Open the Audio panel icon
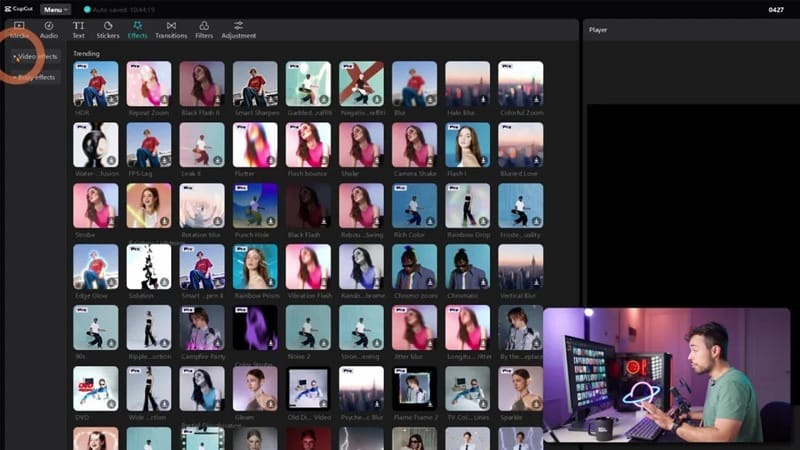Image resolution: width=800 pixels, height=450 pixels. (48, 26)
